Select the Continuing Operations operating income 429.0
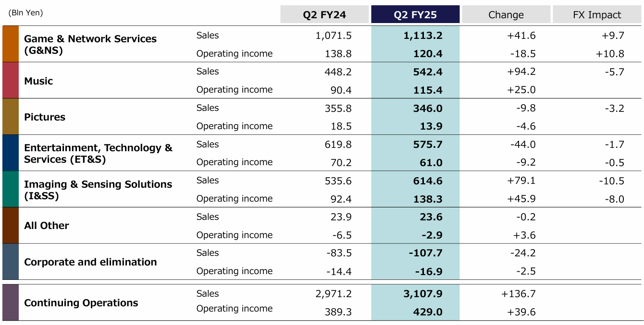 (428, 312)
